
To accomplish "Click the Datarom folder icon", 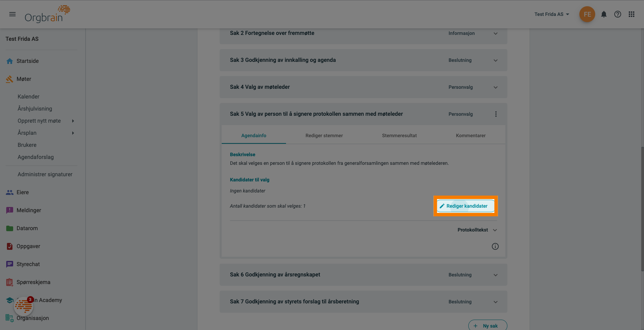I will click(10, 228).
